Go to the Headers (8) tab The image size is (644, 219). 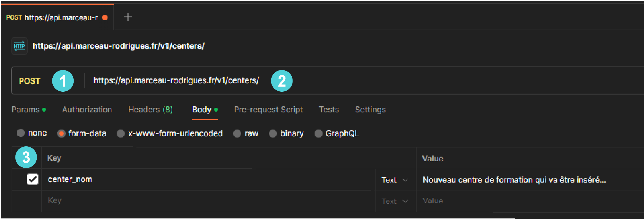tap(150, 110)
